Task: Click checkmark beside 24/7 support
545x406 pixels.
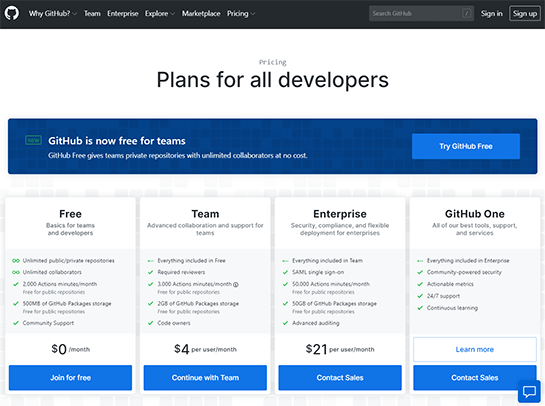Action: click(420, 296)
